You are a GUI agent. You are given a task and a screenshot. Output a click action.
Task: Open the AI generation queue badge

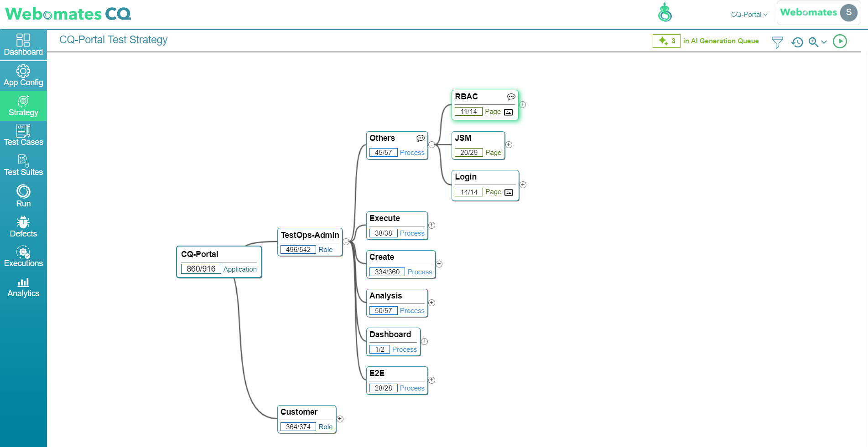[666, 41]
